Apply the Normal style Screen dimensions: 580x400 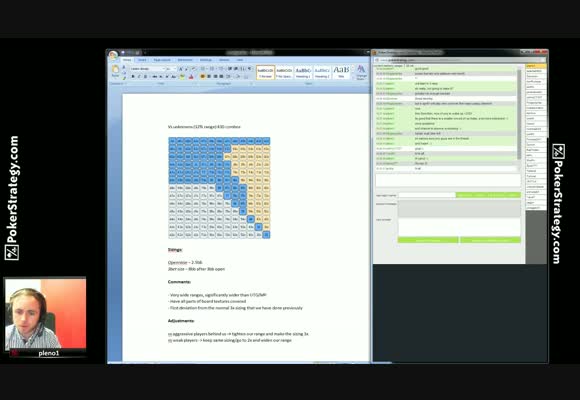265,72
